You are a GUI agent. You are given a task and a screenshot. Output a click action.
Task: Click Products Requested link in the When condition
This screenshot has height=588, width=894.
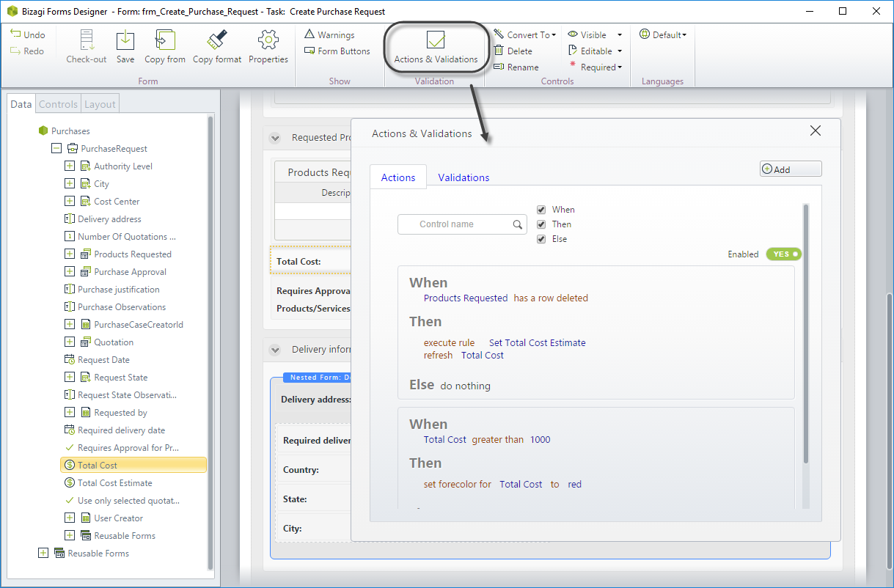(x=466, y=298)
